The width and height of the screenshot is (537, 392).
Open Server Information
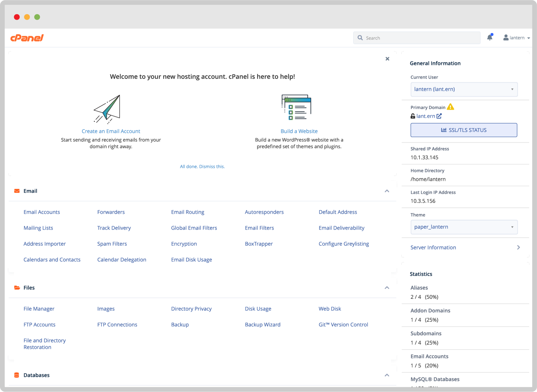(433, 247)
